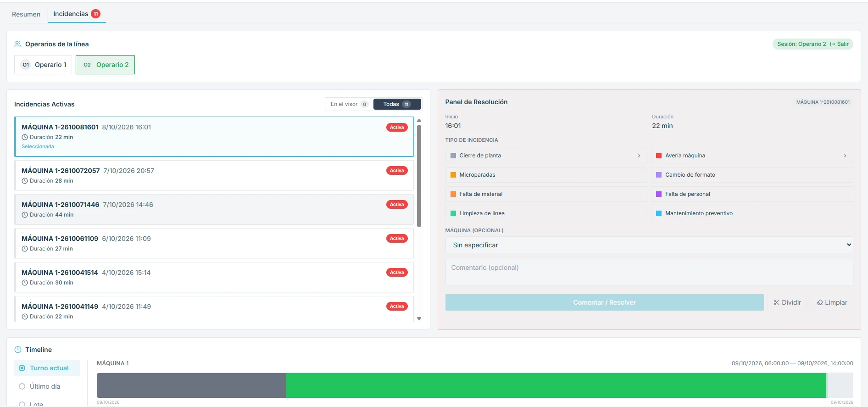Click the green segment of the MÁQUINA 1 timeline
This screenshot has height=407, width=868.
click(x=556, y=385)
